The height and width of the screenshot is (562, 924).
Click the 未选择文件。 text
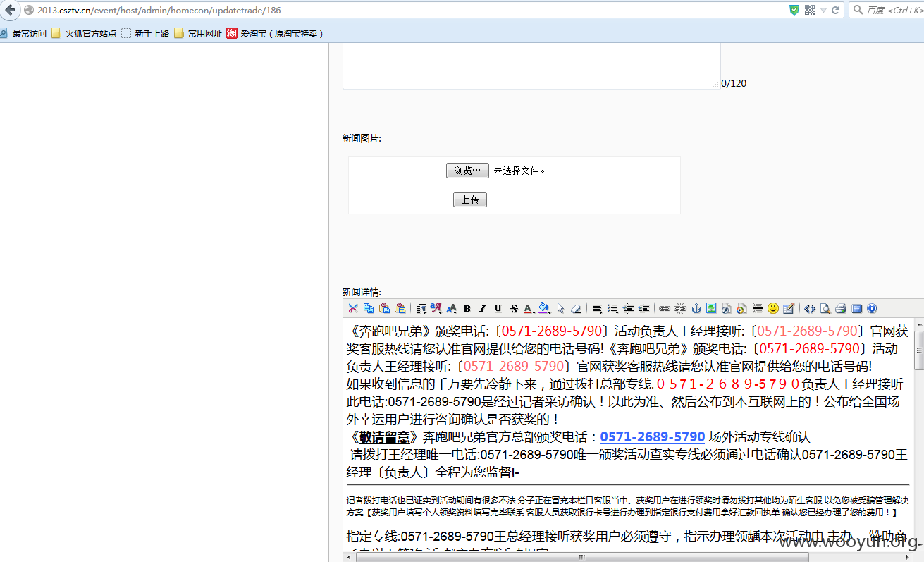(519, 171)
